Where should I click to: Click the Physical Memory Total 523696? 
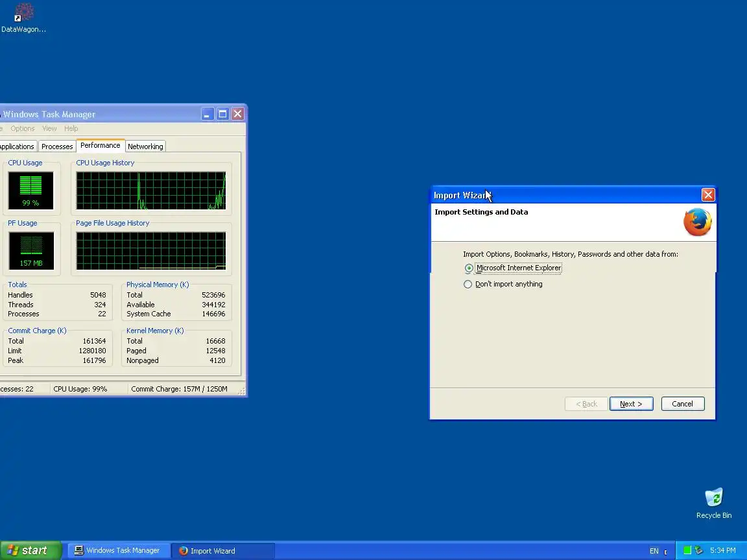(x=213, y=295)
